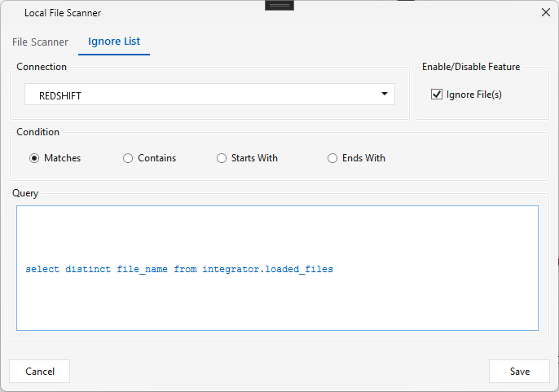The image size is (559, 392).
Task: Click inside the Query text area
Action: tap(277, 268)
